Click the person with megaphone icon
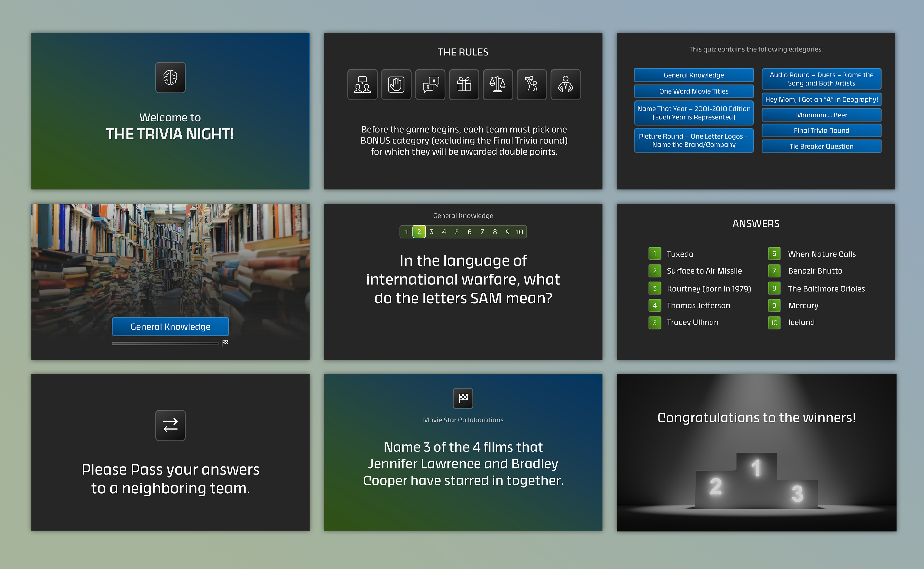Viewport: 924px width, 569px height. (531, 85)
